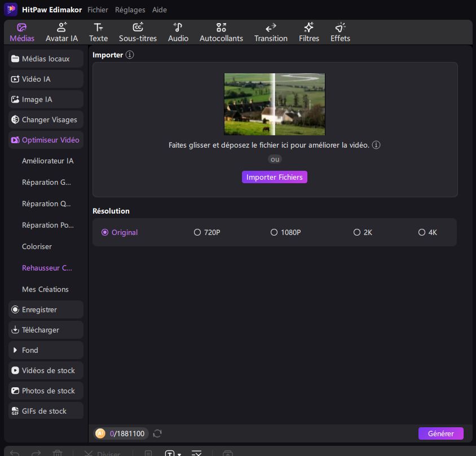Click the Optimiseur Vidéo icon
This screenshot has height=456, width=476.
pos(15,140)
